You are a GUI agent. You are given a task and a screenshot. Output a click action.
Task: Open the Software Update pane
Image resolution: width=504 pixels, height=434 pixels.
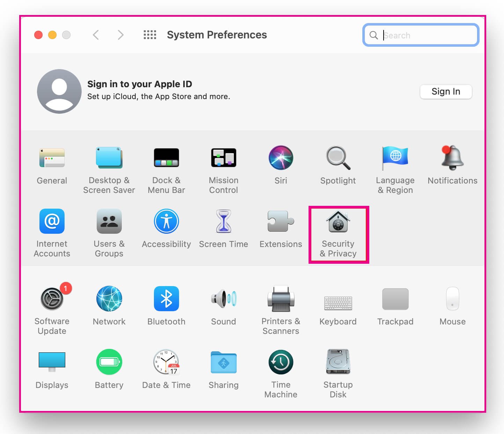click(x=52, y=304)
